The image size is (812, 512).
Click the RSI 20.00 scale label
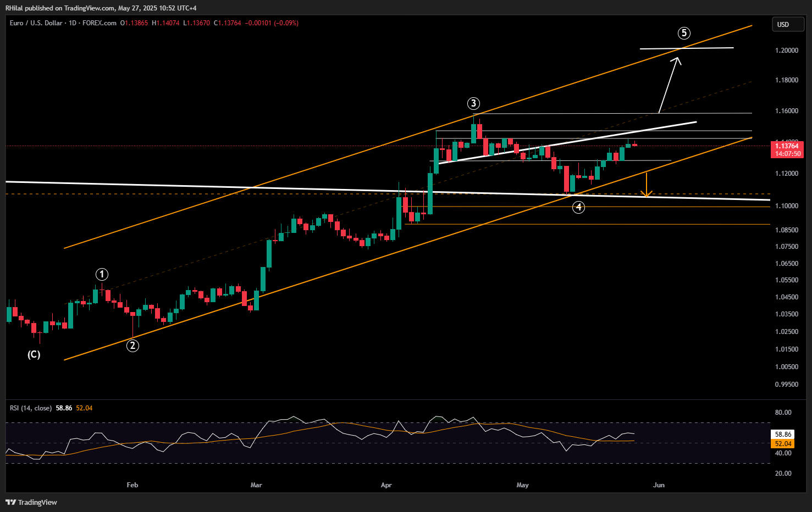[783, 474]
